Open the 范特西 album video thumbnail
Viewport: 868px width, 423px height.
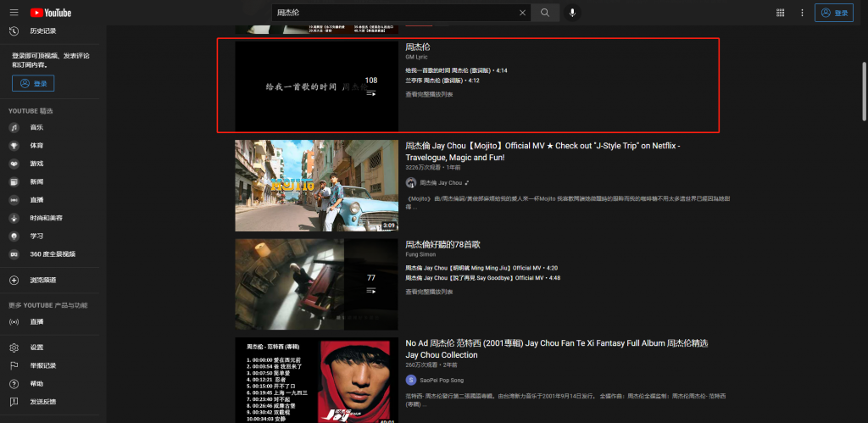tap(317, 381)
